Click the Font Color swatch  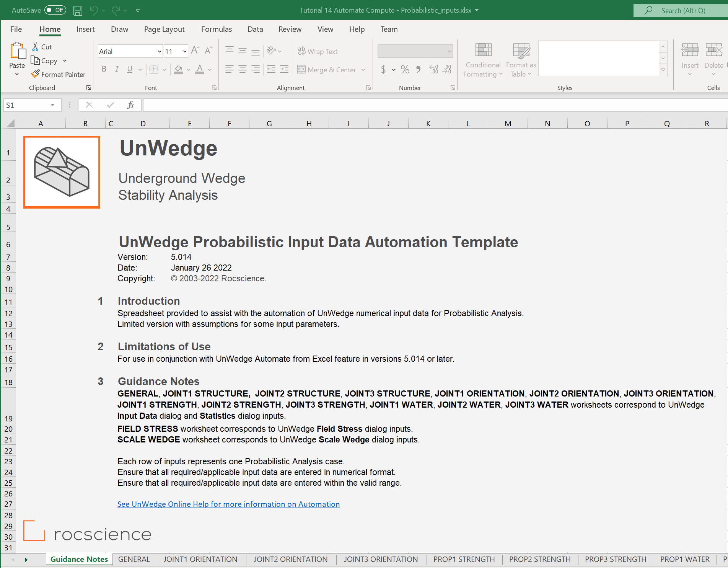(200, 69)
